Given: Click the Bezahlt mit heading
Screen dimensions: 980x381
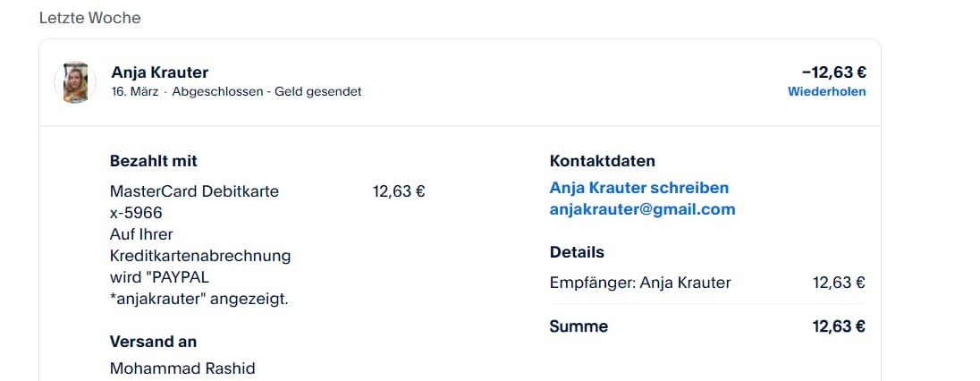Looking at the screenshot, I should point(153,161).
